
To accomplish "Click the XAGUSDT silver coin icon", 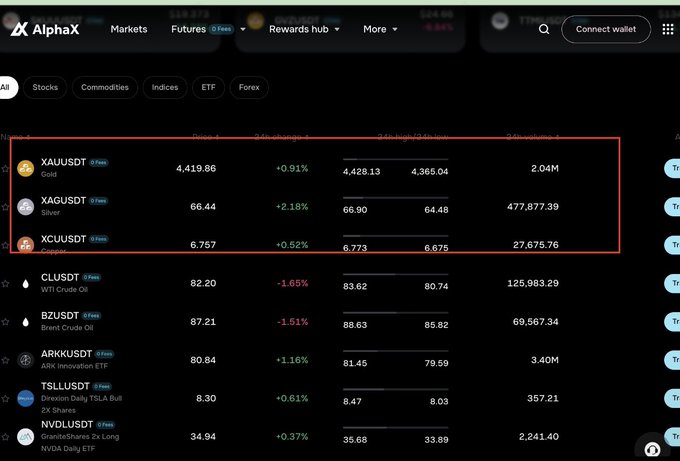I will tap(26, 206).
